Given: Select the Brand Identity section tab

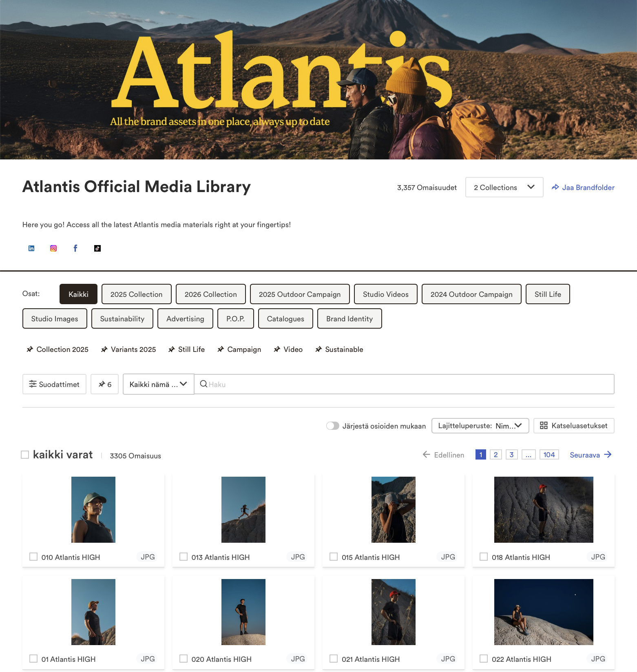Looking at the screenshot, I should (x=349, y=318).
